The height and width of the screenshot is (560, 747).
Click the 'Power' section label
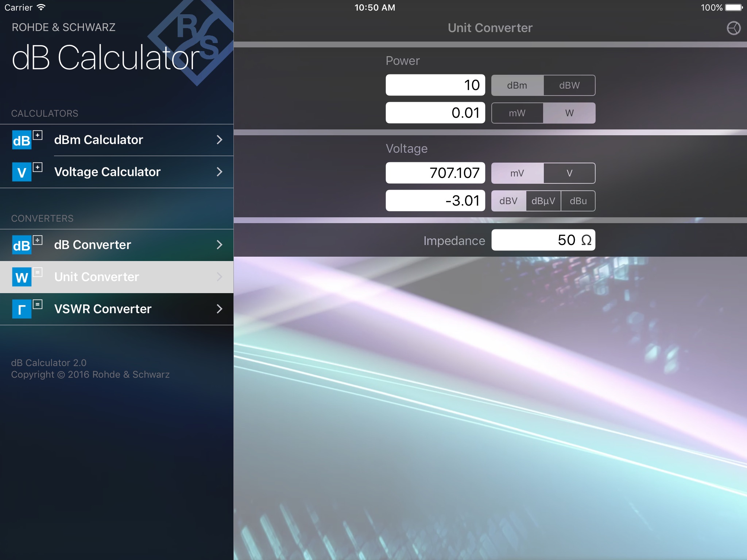pyautogui.click(x=403, y=61)
